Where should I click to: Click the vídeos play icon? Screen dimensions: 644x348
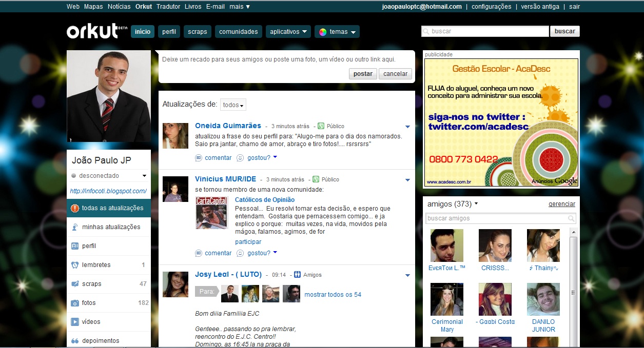click(x=75, y=322)
